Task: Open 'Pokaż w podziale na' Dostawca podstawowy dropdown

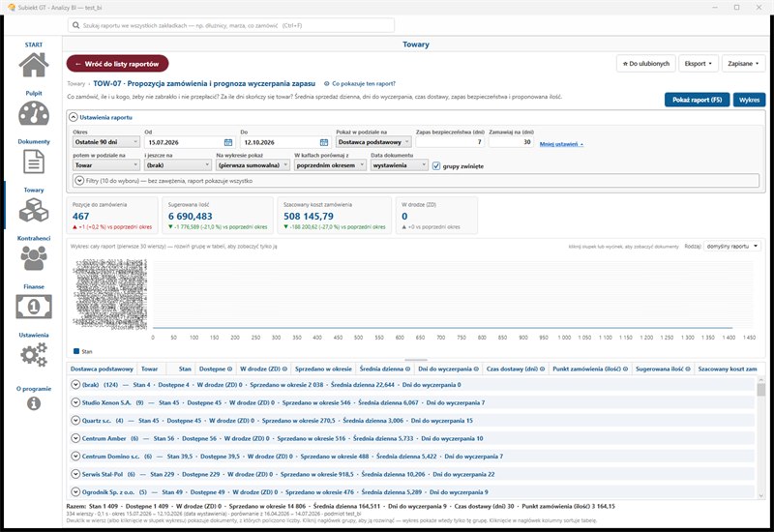Action: (373, 142)
